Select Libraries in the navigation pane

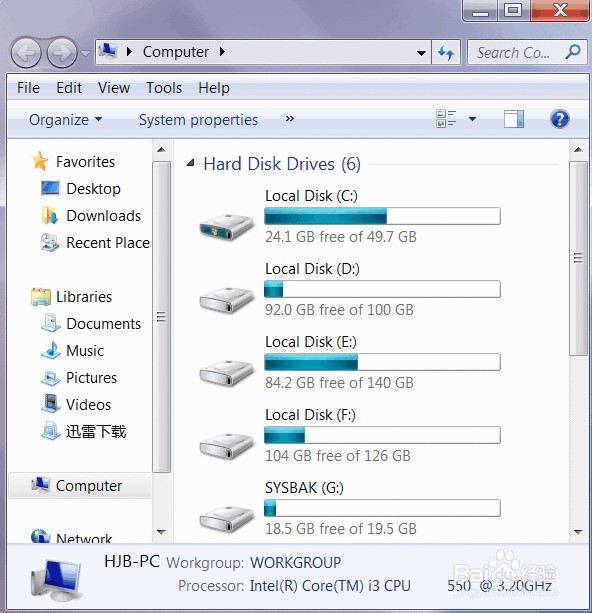point(84,296)
